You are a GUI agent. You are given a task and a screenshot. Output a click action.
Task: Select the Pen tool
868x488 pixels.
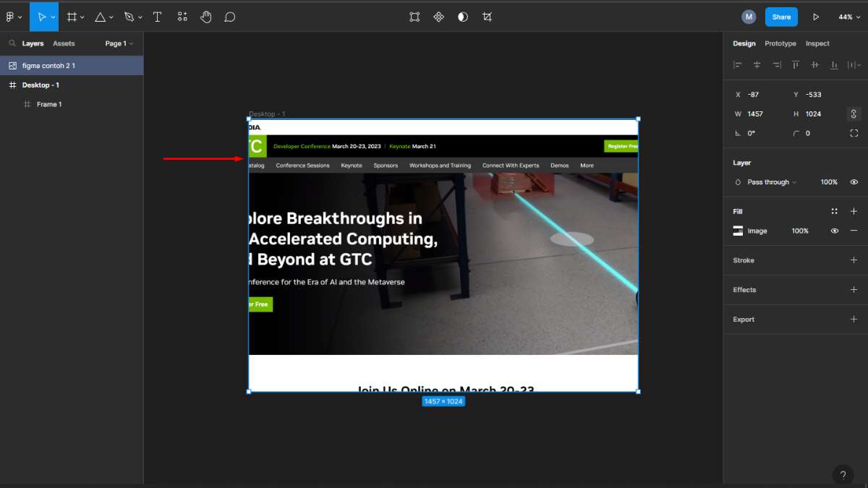click(x=129, y=17)
